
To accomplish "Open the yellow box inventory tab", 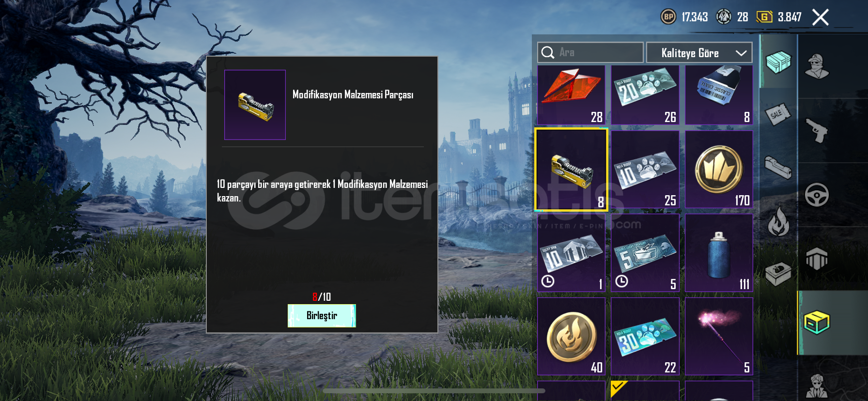I will click(817, 323).
